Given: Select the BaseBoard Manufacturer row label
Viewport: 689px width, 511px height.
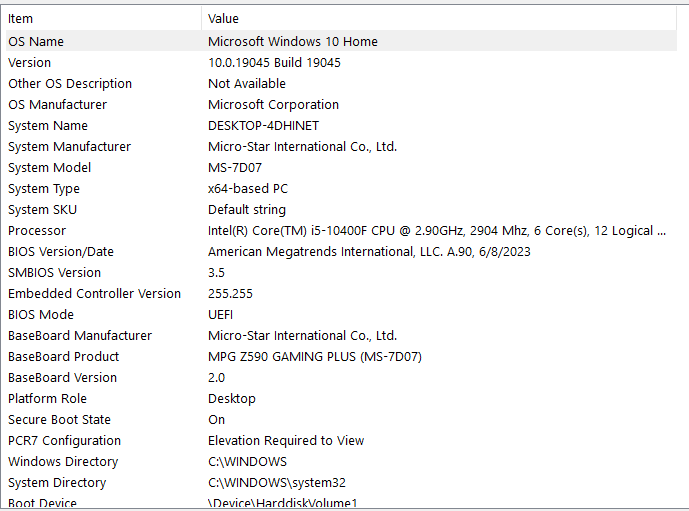Looking at the screenshot, I should coord(80,336).
